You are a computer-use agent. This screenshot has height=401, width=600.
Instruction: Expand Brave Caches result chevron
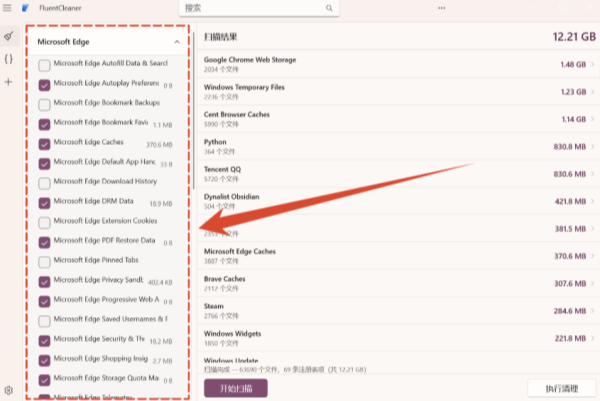[x=592, y=283]
